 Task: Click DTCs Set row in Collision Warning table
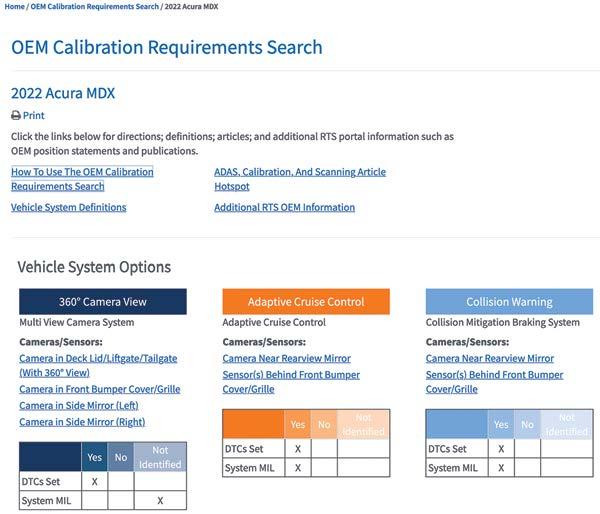tap(509, 449)
